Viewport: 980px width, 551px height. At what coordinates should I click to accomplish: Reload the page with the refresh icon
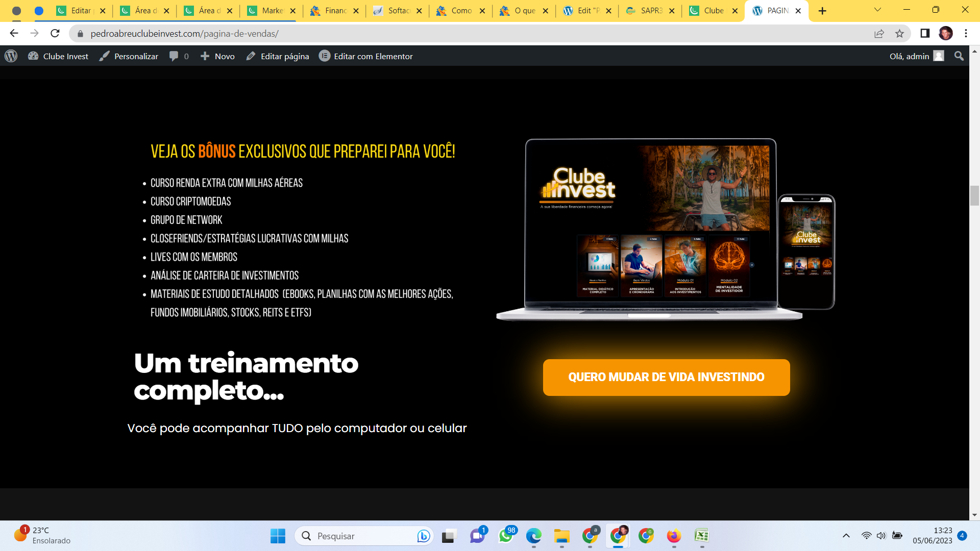click(x=55, y=34)
